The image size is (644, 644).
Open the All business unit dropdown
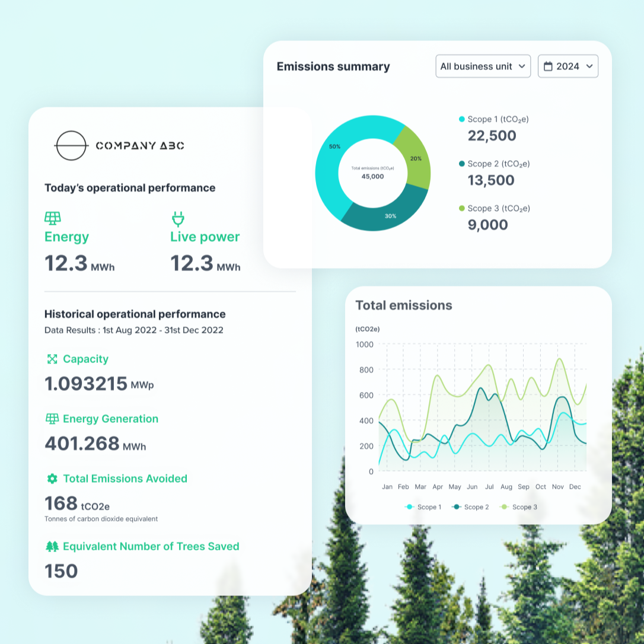click(483, 66)
